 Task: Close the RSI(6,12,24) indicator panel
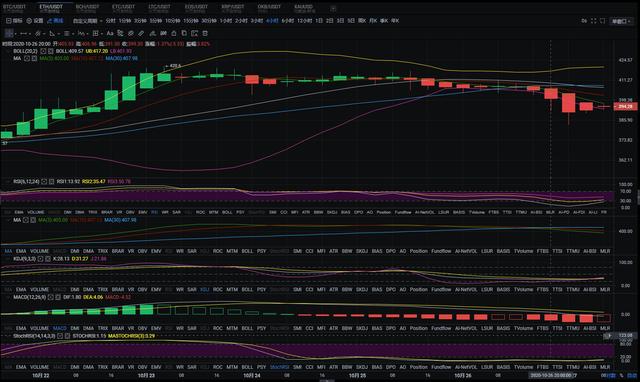tap(51, 181)
